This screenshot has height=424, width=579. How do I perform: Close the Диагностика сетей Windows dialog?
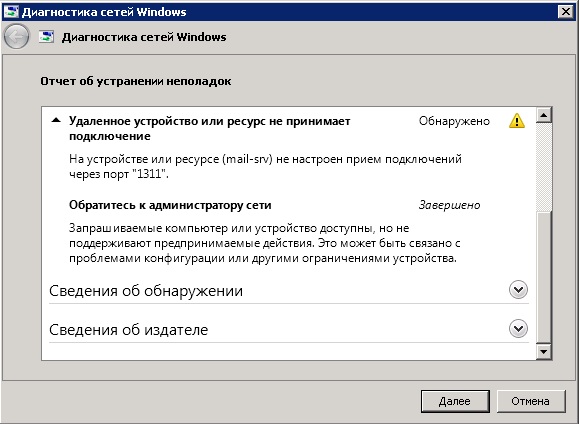565,12
